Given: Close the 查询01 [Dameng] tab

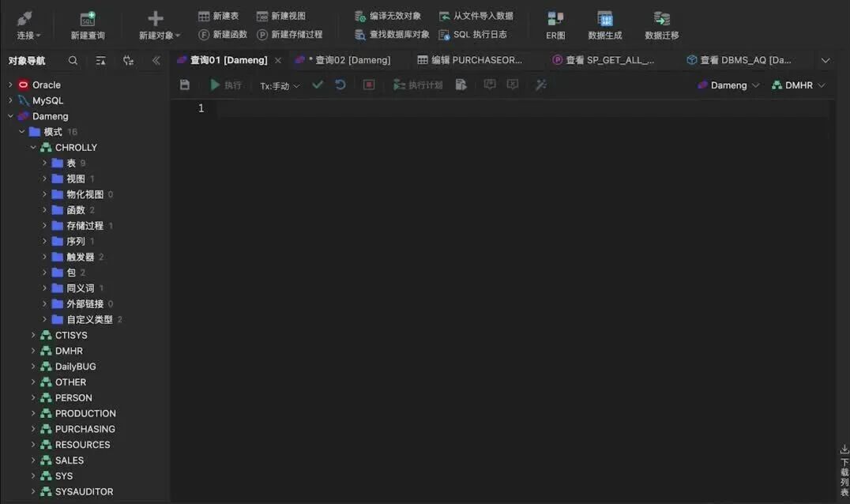Looking at the screenshot, I should (277, 61).
